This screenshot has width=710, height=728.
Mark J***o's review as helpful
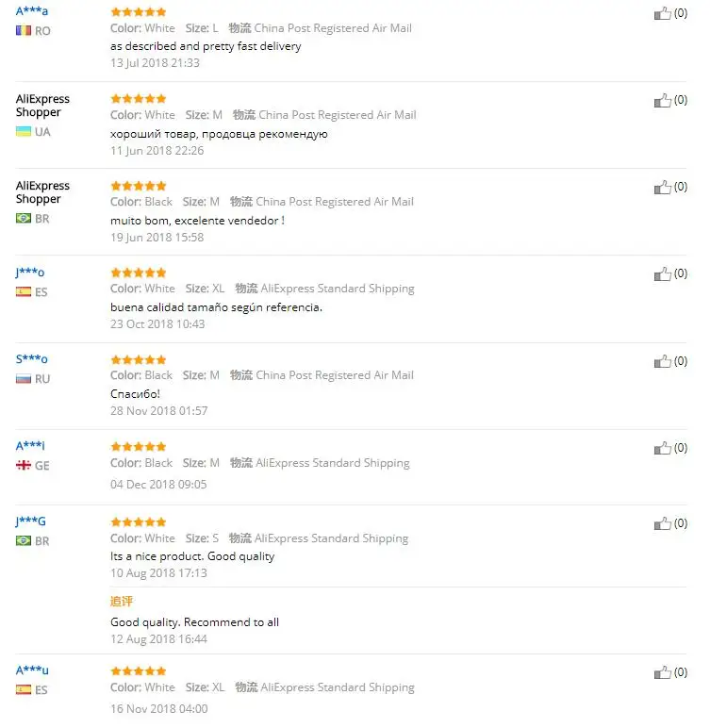663,274
